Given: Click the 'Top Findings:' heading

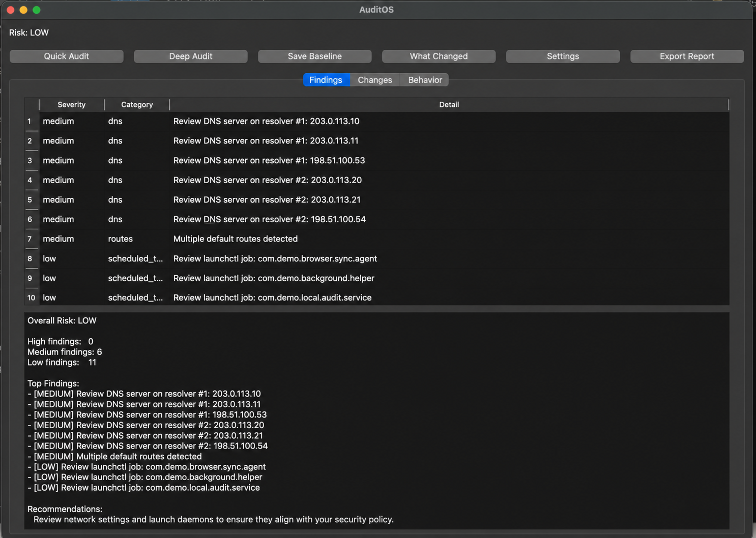Looking at the screenshot, I should click(53, 383).
